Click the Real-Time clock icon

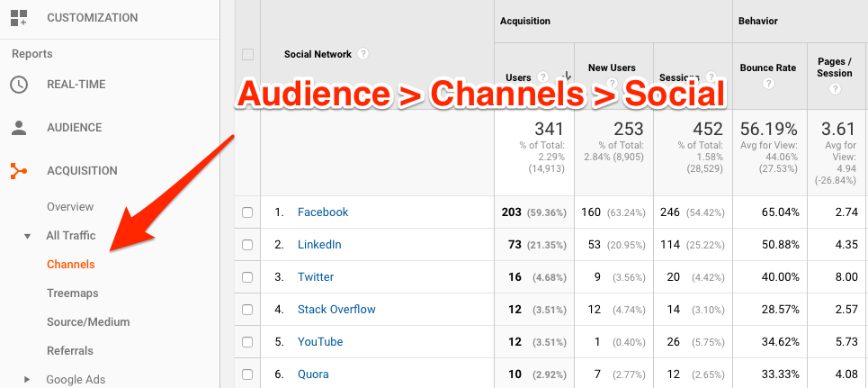pyautogui.click(x=19, y=85)
